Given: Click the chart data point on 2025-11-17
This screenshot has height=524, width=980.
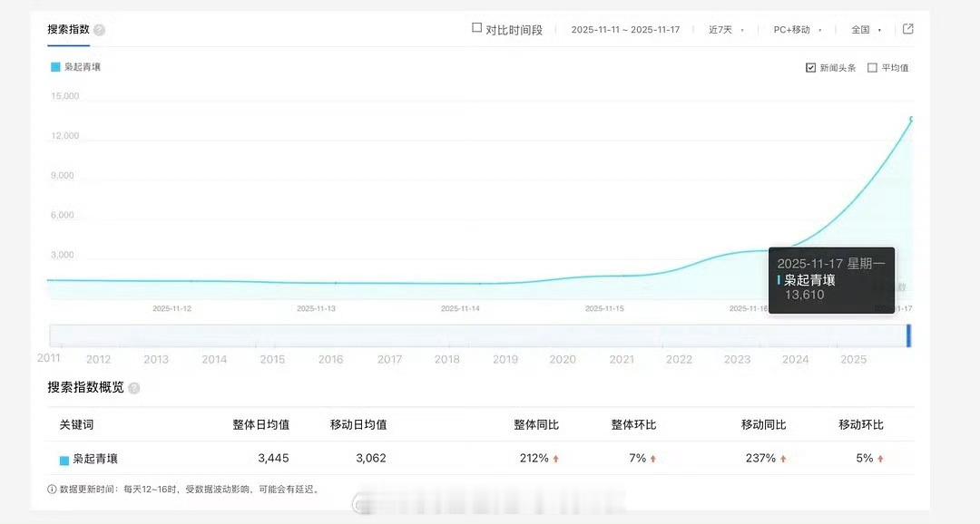Looking at the screenshot, I should pyautogui.click(x=912, y=119).
